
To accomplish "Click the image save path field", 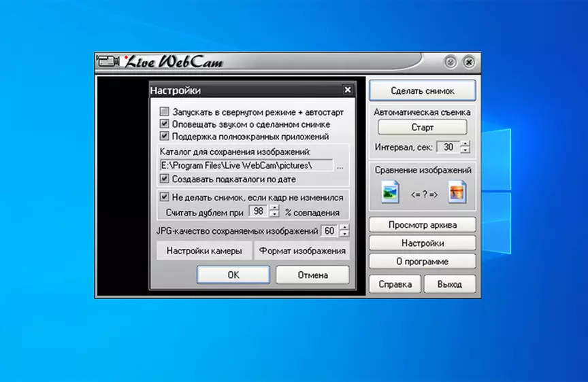I will 246,165.
